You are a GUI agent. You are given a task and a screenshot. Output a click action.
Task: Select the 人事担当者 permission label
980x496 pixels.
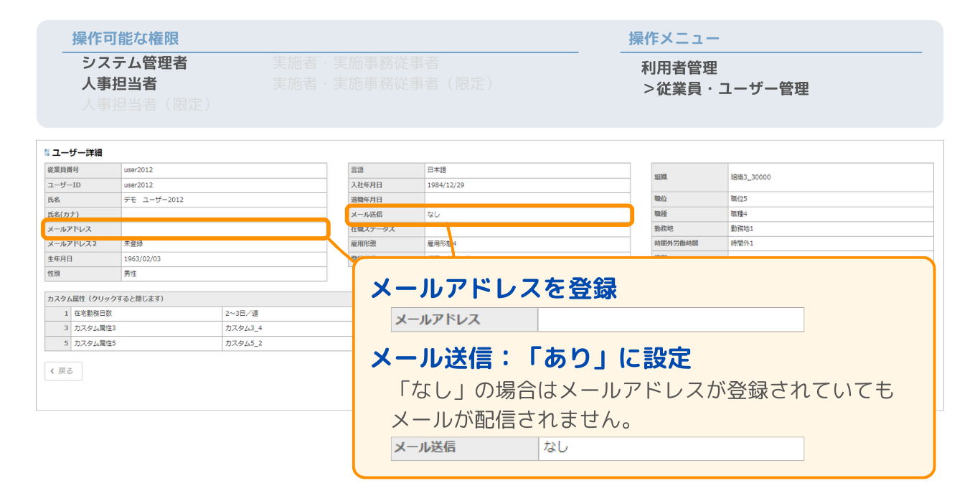click(x=119, y=84)
